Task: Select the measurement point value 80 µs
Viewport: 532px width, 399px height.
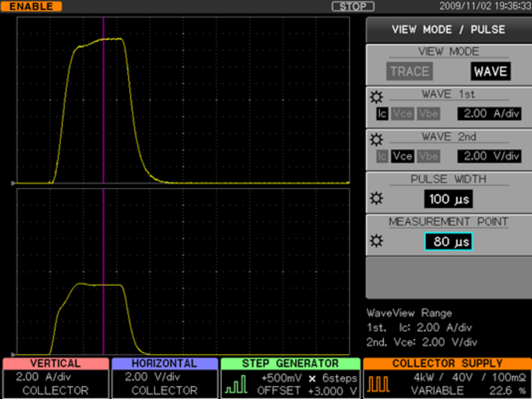Action: point(448,241)
